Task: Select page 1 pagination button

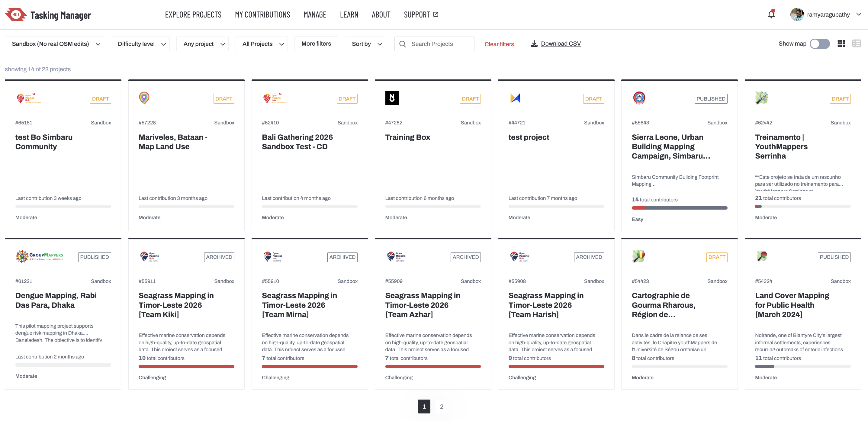Action: coord(424,407)
